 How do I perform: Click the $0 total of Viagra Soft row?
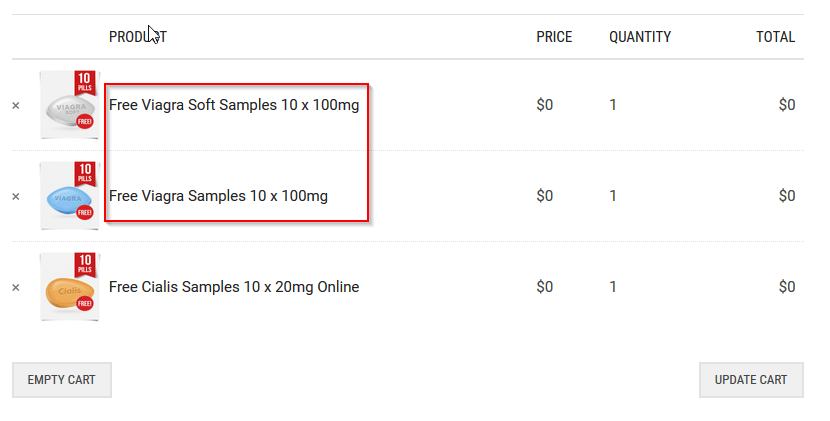point(787,105)
